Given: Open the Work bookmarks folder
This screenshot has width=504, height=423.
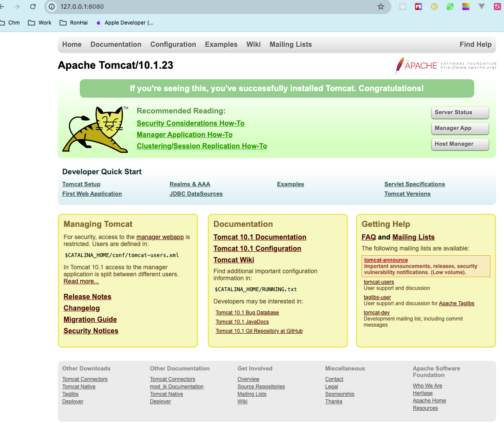Looking at the screenshot, I should [x=39, y=22].
